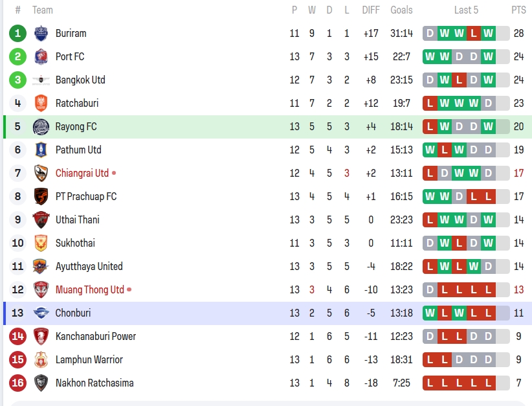Open the Pathum Utd team page
This screenshot has height=406, width=532.
click(78, 150)
